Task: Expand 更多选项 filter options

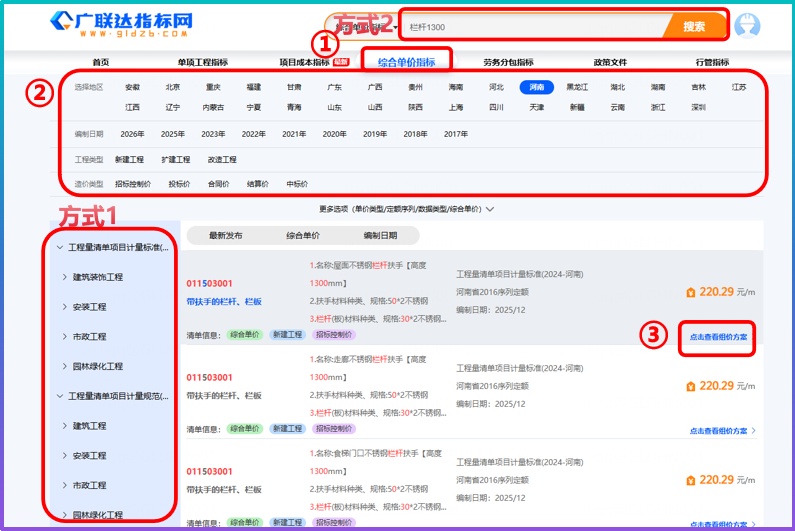Action: coord(406,209)
